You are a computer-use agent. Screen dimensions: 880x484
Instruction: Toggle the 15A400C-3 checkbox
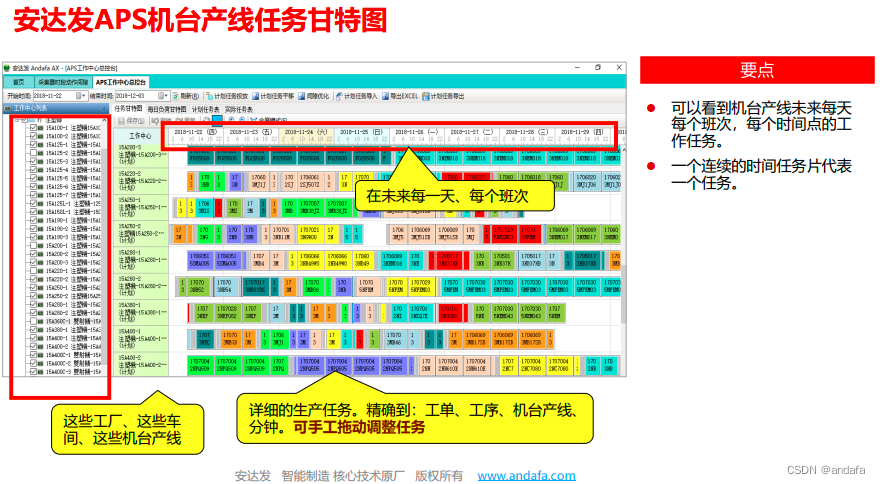coord(33,372)
